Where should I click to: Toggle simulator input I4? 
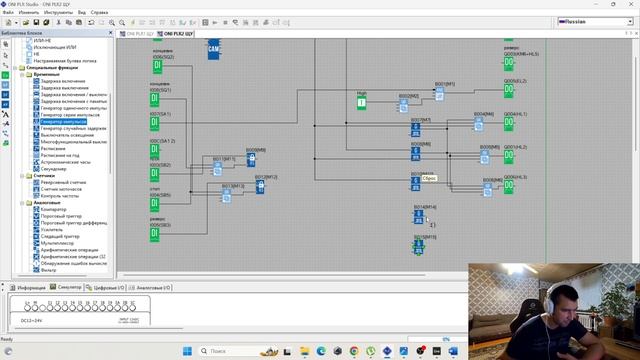pos(73,308)
